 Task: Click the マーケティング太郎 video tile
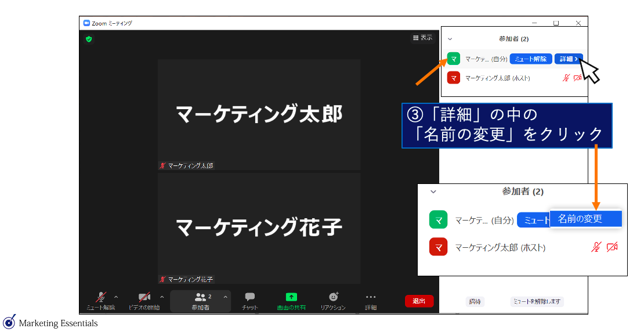pyautogui.click(x=259, y=114)
